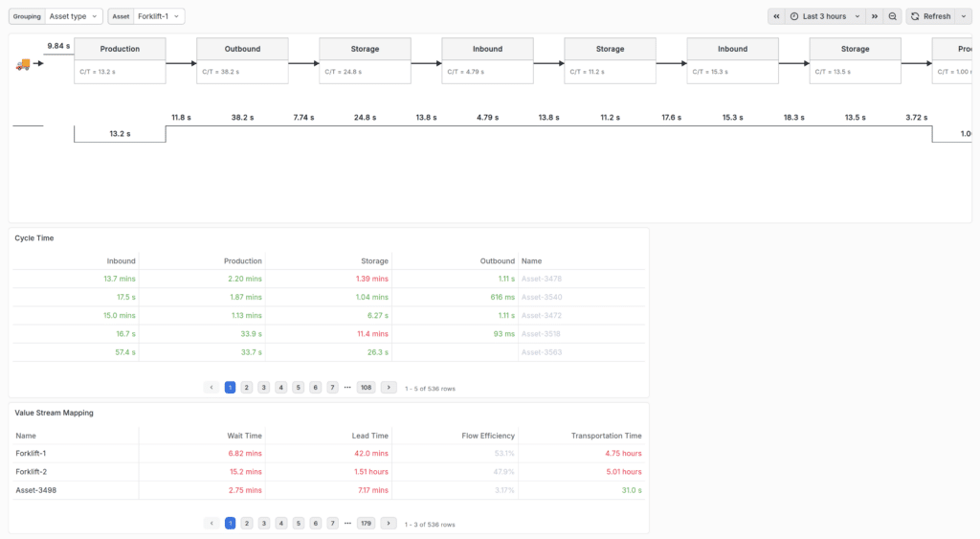The width and height of the screenshot is (980, 539).
Task: Sort by Cycle Time Outbound column header
Action: point(497,260)
